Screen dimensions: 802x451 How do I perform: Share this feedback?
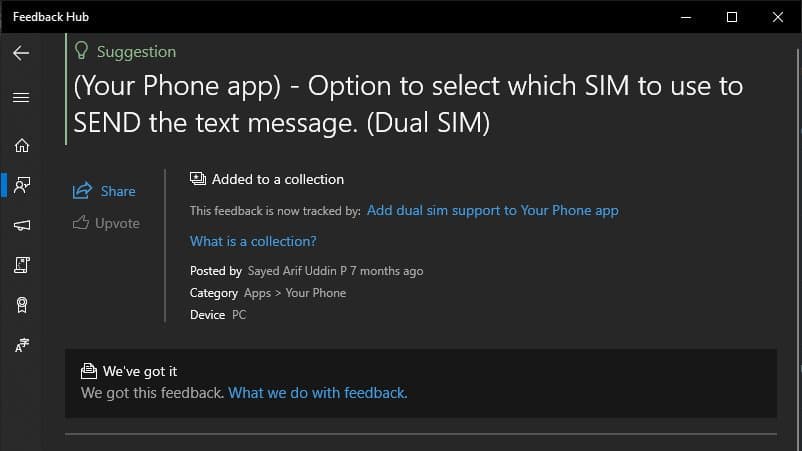105,191
